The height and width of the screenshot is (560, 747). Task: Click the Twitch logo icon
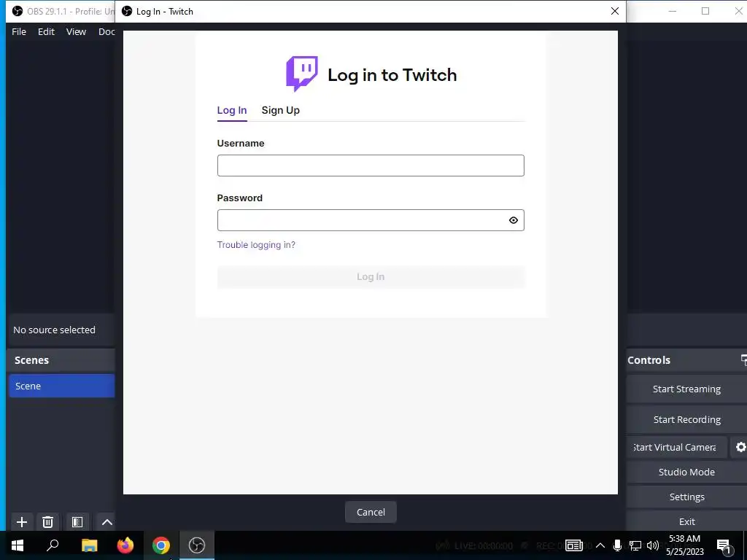pos(301,74)
